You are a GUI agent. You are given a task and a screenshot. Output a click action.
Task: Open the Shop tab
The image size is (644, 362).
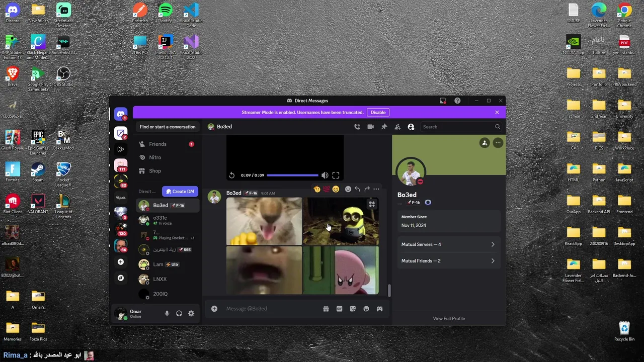point(167,171)
